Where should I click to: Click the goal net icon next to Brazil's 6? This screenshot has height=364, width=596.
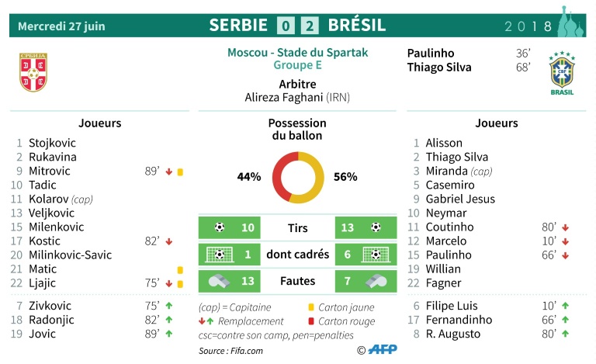(x=375, y=255)
